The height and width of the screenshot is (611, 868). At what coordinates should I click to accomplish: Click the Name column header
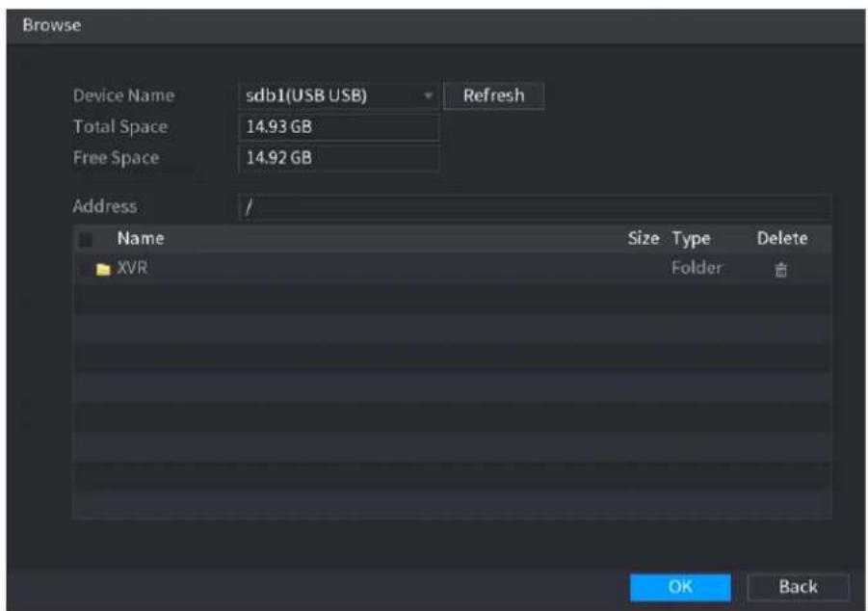pyautogui.click(x=141, y=238)
